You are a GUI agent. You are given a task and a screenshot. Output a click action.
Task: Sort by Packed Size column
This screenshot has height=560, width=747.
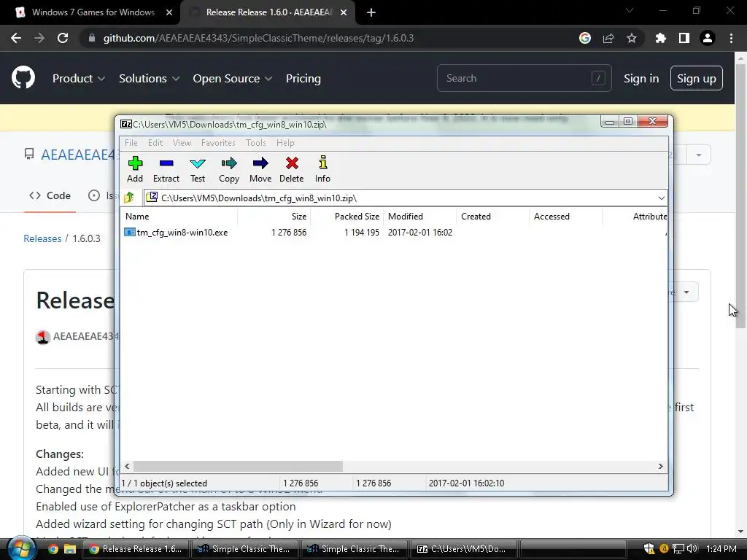pos(347,216)
